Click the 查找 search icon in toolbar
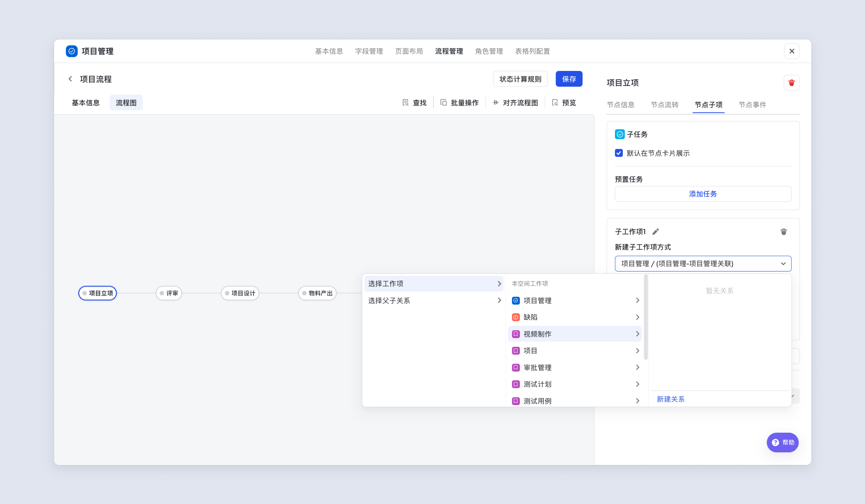This screenshot has width=865, height=504. (x=405, y=102)
